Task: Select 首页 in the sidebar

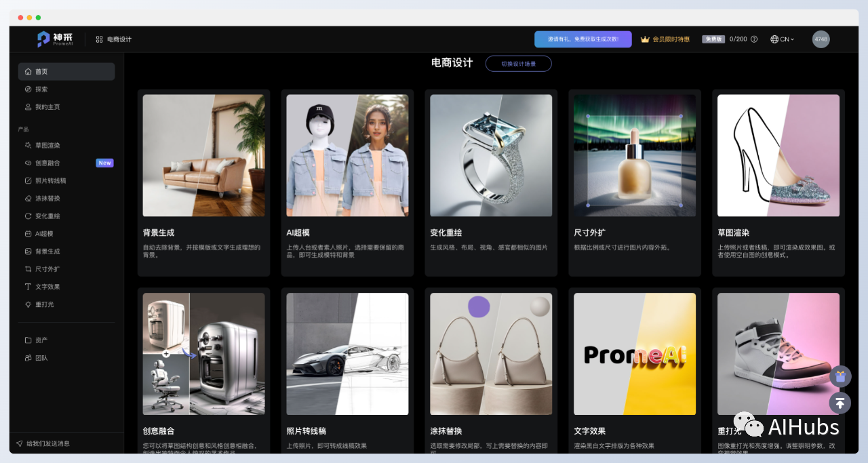Action: click(x=66, y=72)
